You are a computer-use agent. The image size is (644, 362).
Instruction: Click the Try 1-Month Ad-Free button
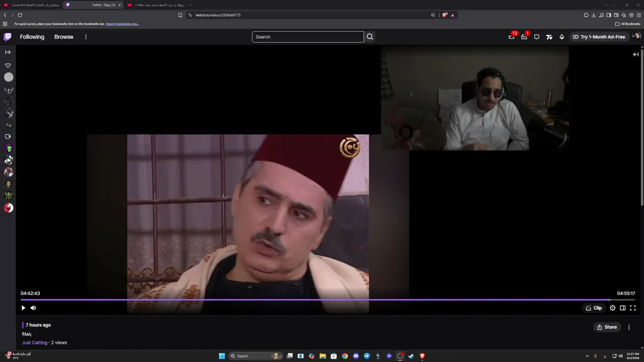(x=599, y=37)
